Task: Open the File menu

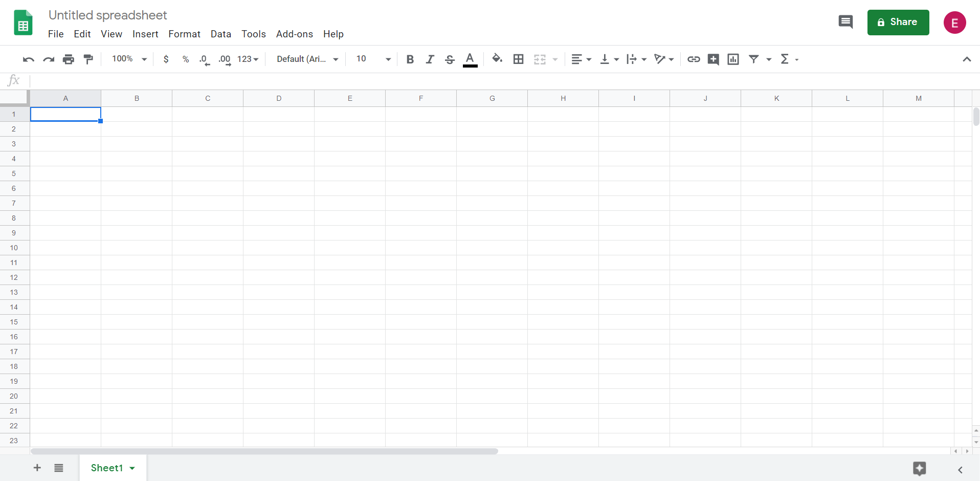Action: pos(56,34)
